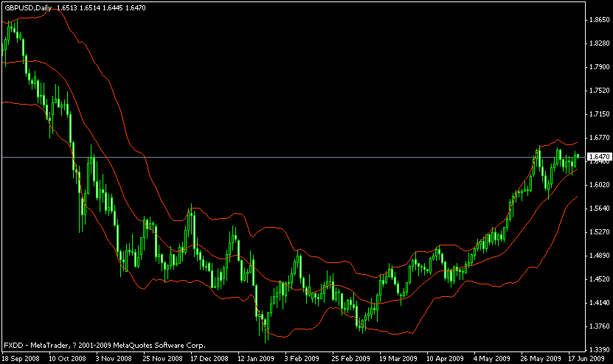The image size is (613, 364).
Task: Click the OHLC values 1.6513 1.6514 1.6445 1.6470
Action: [x=101, y=8]
